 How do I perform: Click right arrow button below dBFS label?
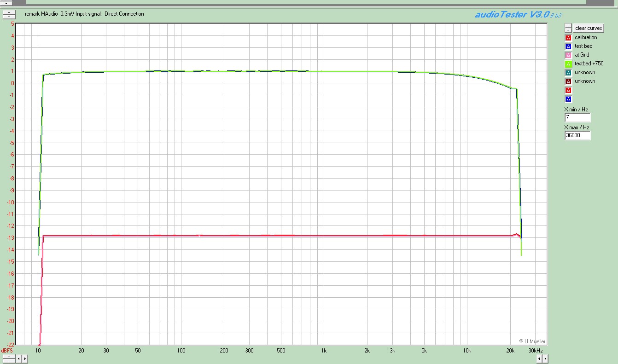point(25,358)
